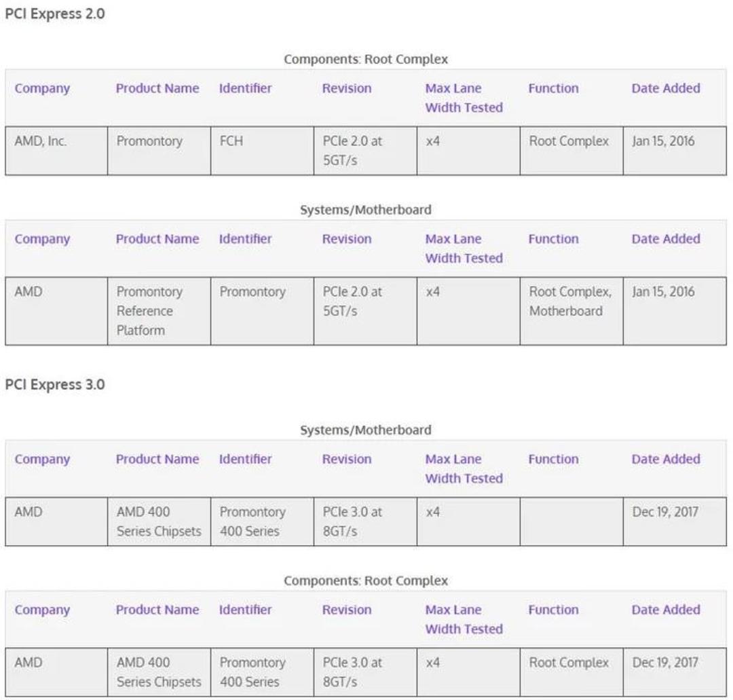Click "PCIe 2.0 at 5GT/s" in the Reference Platform row
Viewport: 733px width, 700px height.
352,301
